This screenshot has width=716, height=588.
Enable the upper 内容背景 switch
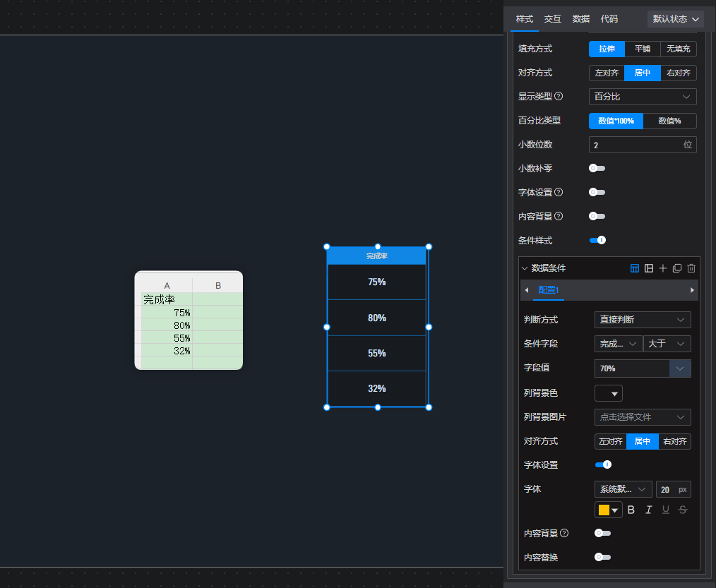597,216
